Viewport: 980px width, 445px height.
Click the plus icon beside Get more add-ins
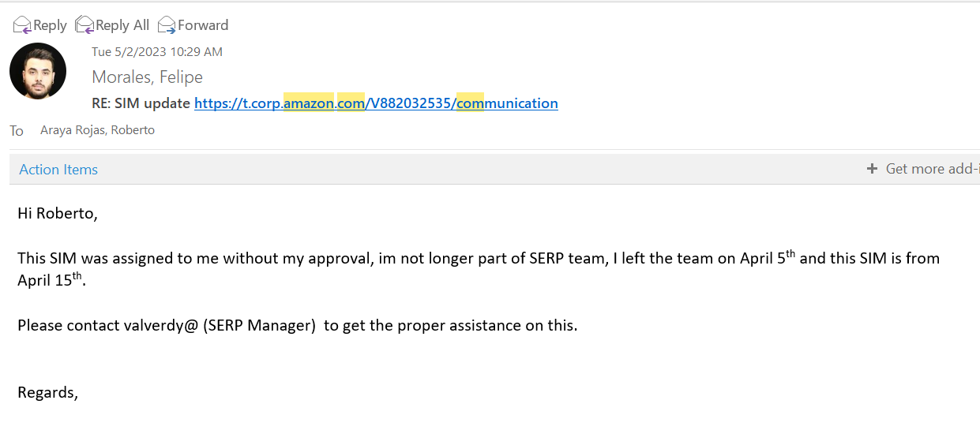(872, 169)
